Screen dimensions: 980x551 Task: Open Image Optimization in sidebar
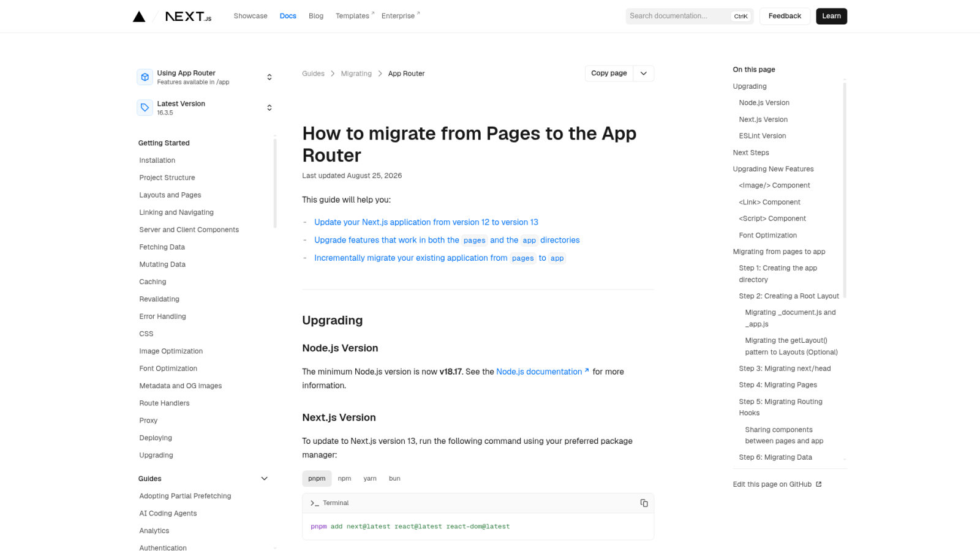coord(171,351)
